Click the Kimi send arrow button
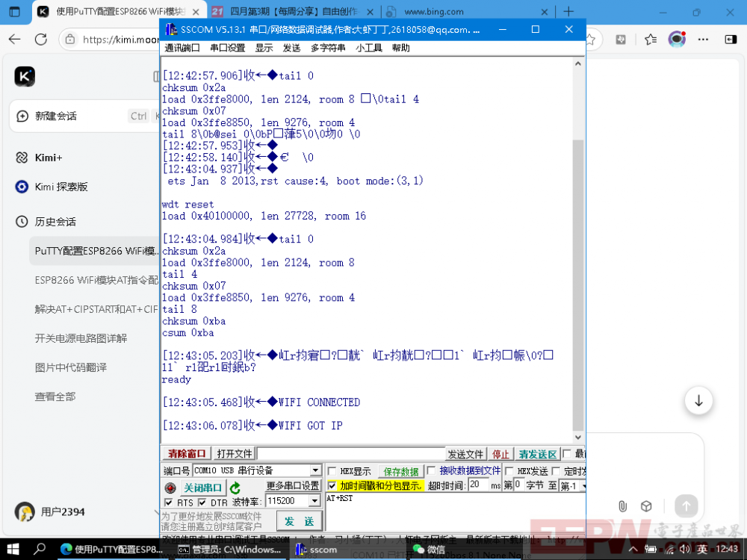This screenshot has height=560, width=747. click(686, 505)
